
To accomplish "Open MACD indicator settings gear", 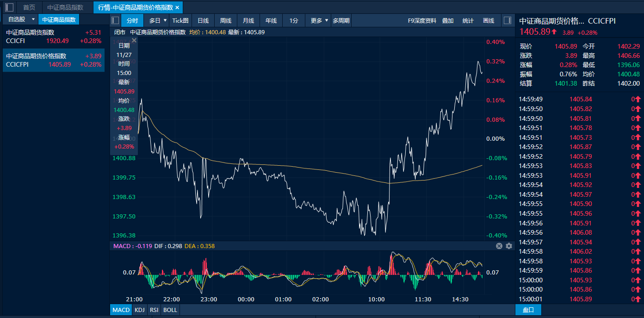I will coord(509,246).
